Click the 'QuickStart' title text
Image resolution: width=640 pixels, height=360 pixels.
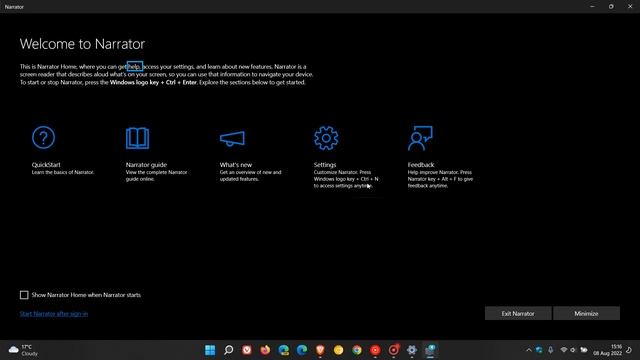tap(46, 164)
